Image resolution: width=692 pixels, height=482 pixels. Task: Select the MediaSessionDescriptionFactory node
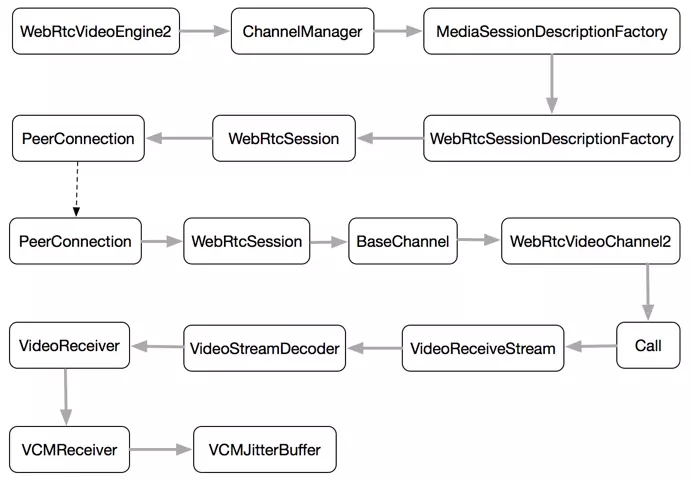click(x=551, y=32)
